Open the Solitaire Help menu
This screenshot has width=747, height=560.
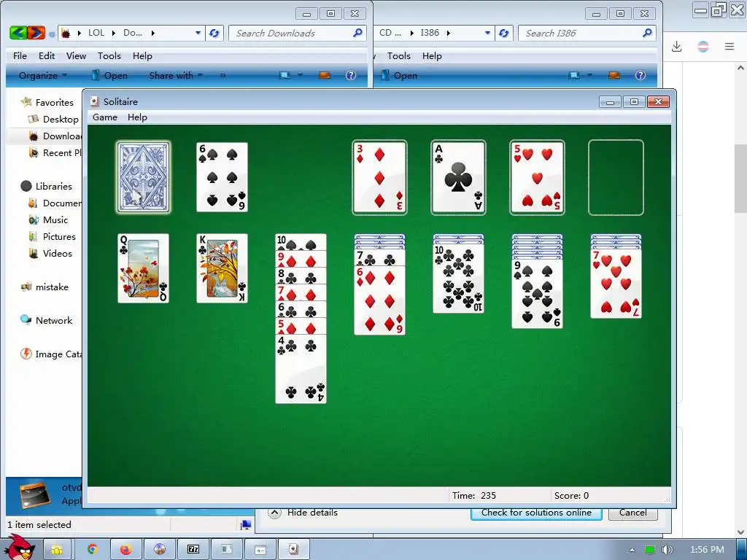coord(137,117)
